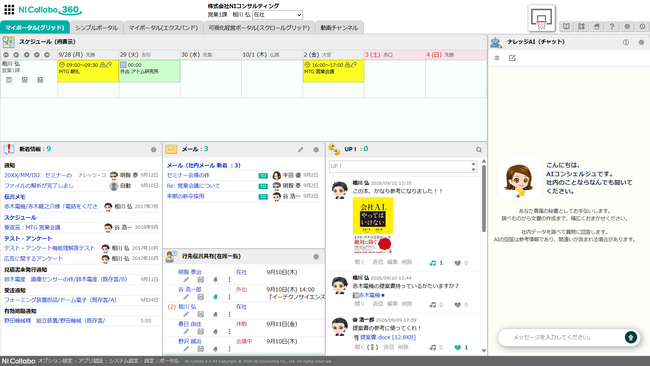Click the power logout icon
Screen dimensions: 650x366
click(x=642, y=27)
